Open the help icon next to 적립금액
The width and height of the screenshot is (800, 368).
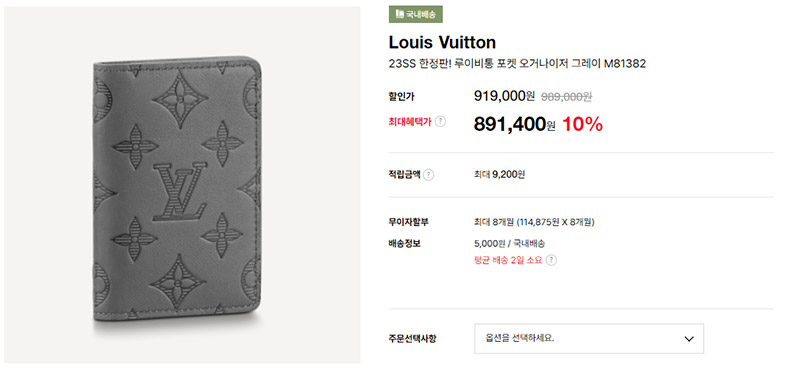[x=429, y=175]
